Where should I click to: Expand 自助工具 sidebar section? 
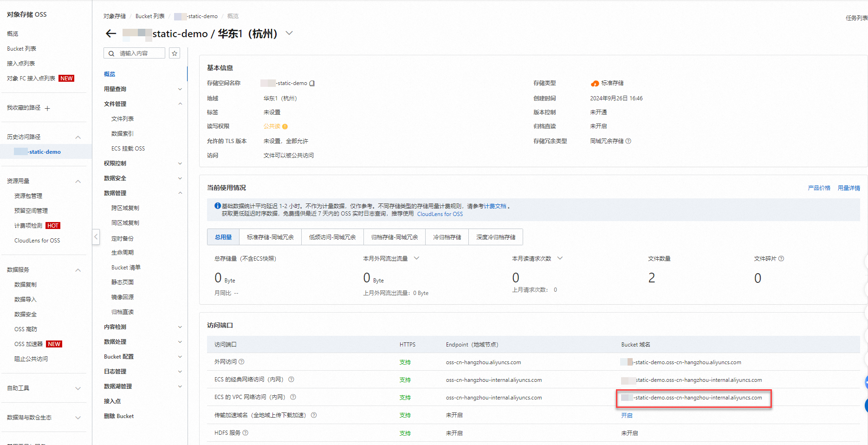point(78,388)
